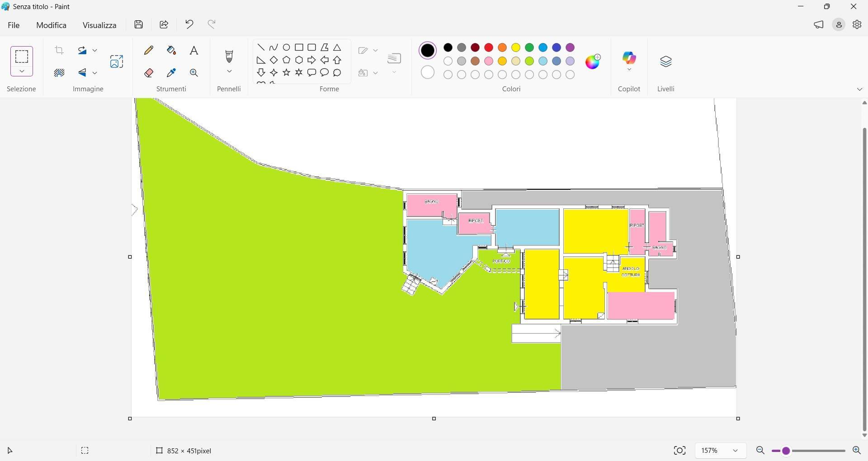This screenshot has height=461, width=868.
Task: Select the Pentagon shape
Action: [287, 60]
